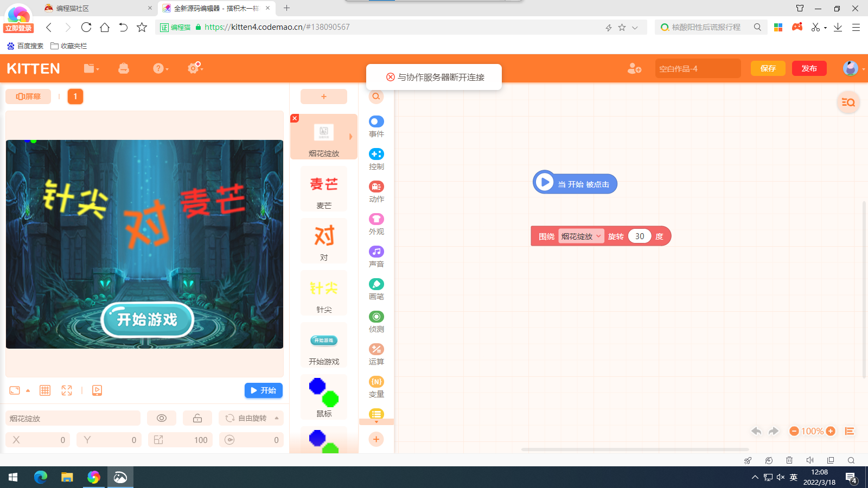Toggle the stage grid overlay
The width and height of the screenshot is (868, 488).
click(x=45, y=390)
